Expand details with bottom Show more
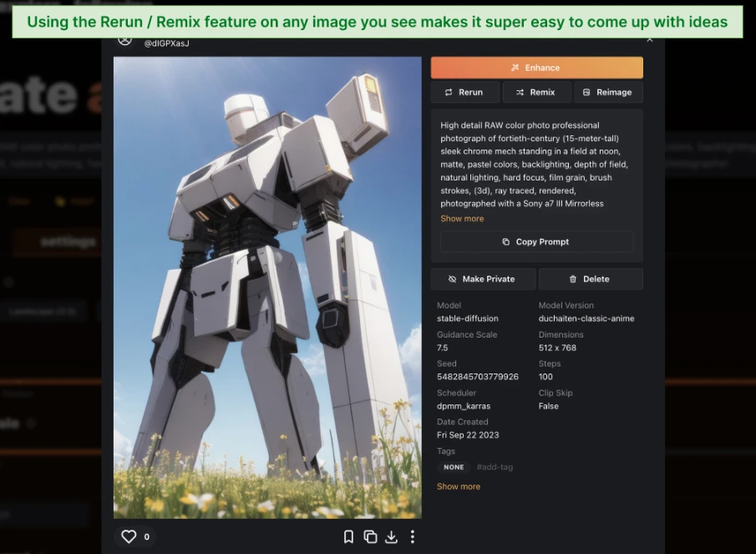The image size is (756, 554). [458, 486]
